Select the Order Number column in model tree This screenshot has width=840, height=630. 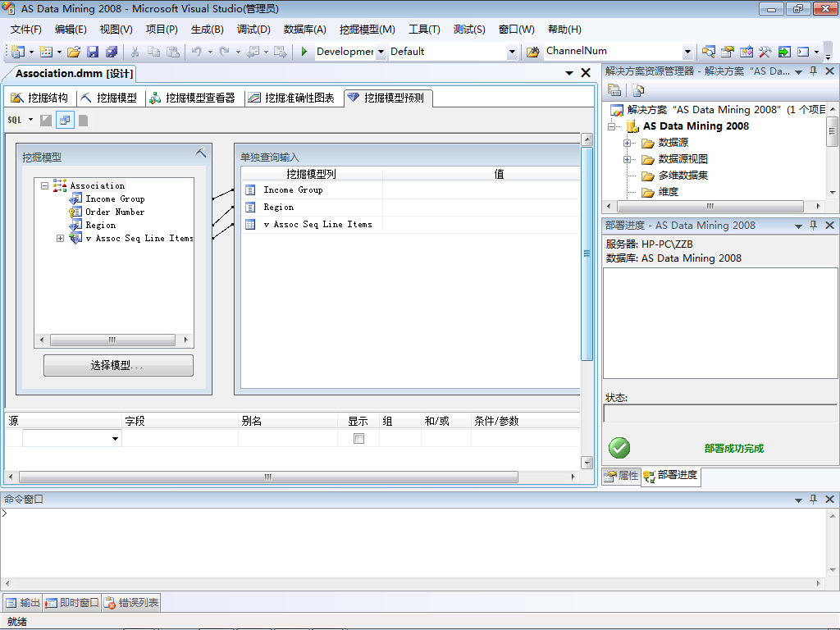pos(115,212)
